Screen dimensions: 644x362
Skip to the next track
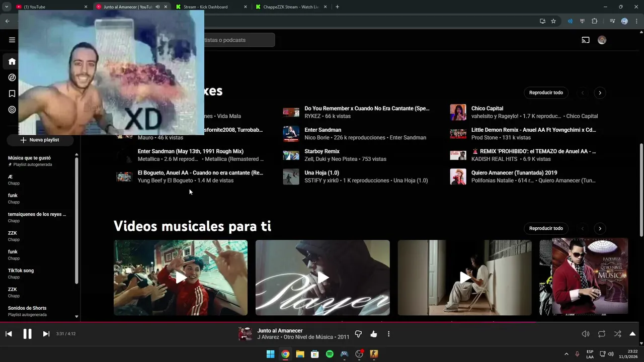[x=46, y=334]
